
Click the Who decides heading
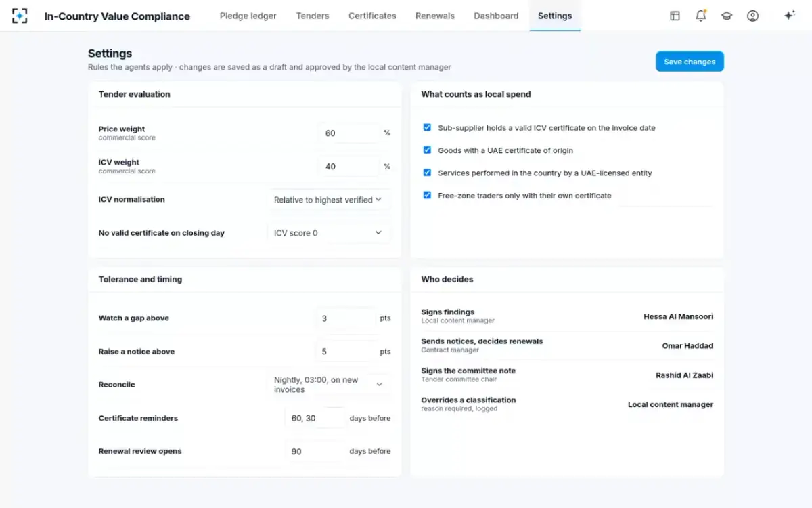pos(447,279)
